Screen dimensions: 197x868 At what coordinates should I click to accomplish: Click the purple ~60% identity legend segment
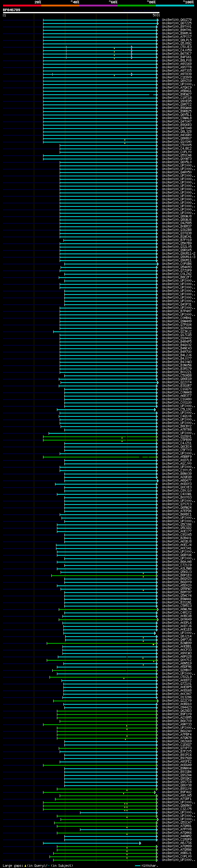pyautogui.click(x=99, y=6)
